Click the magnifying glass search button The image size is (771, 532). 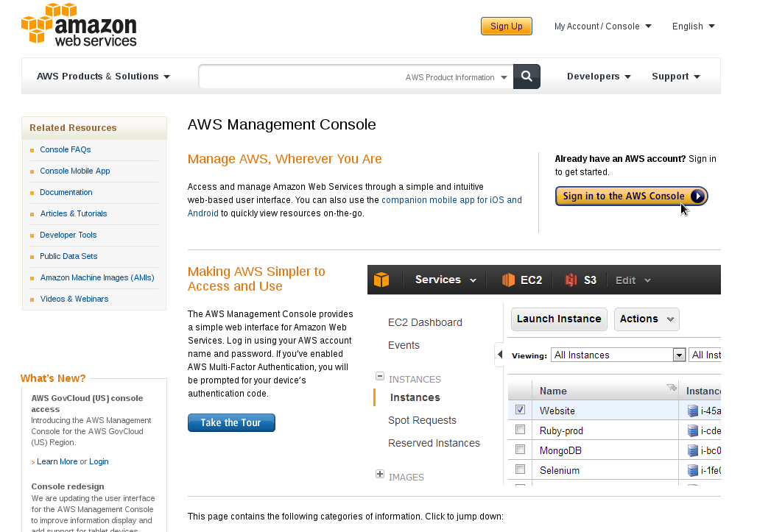527,77
